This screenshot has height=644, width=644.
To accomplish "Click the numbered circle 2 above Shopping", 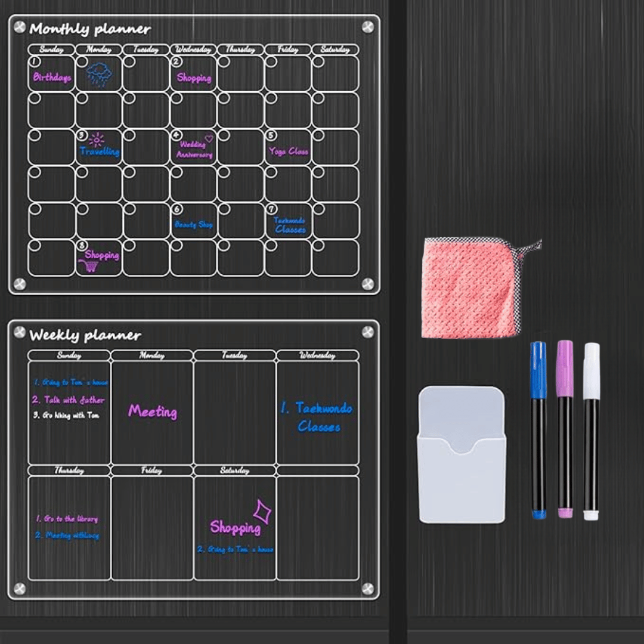I will (177, 61).
